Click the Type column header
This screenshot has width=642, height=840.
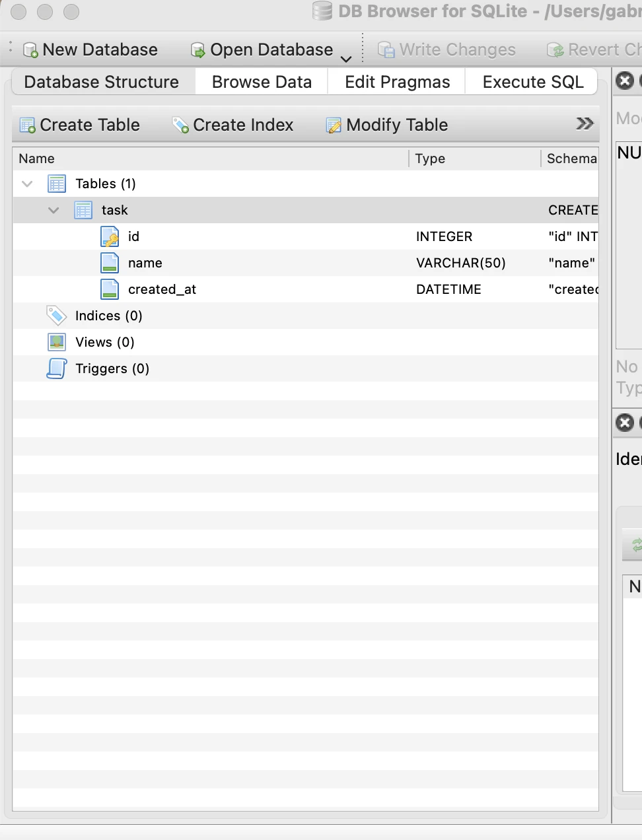pyautogui.click(x=430, y=158)
